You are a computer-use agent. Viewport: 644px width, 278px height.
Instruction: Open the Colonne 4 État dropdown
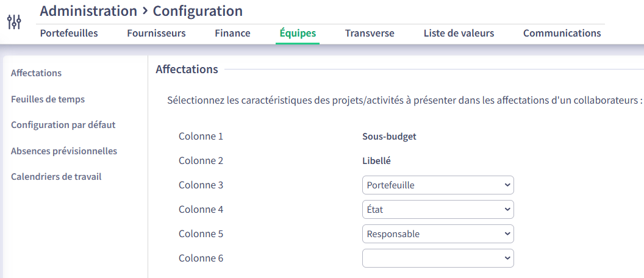(438, 210)
